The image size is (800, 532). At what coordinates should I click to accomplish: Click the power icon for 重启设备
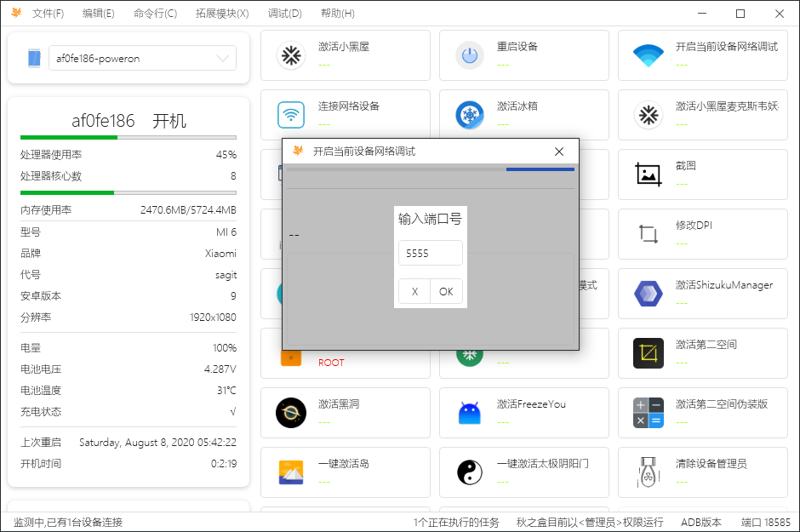click(x=470, y=55)
